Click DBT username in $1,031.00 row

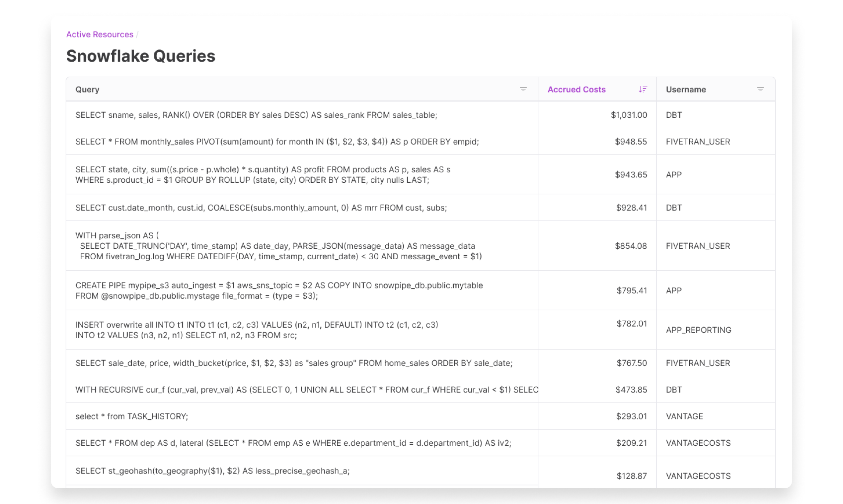(674, 115)
